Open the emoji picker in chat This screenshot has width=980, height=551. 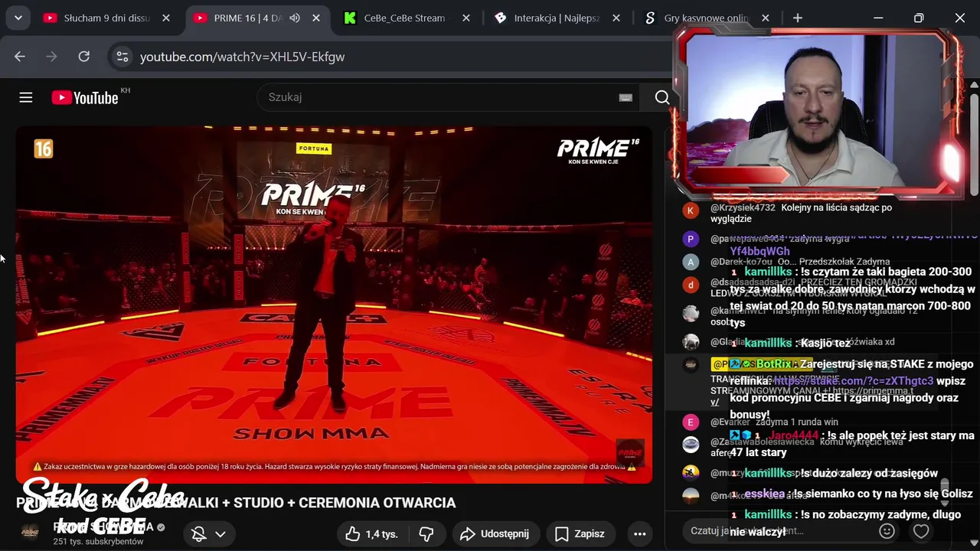887,531
